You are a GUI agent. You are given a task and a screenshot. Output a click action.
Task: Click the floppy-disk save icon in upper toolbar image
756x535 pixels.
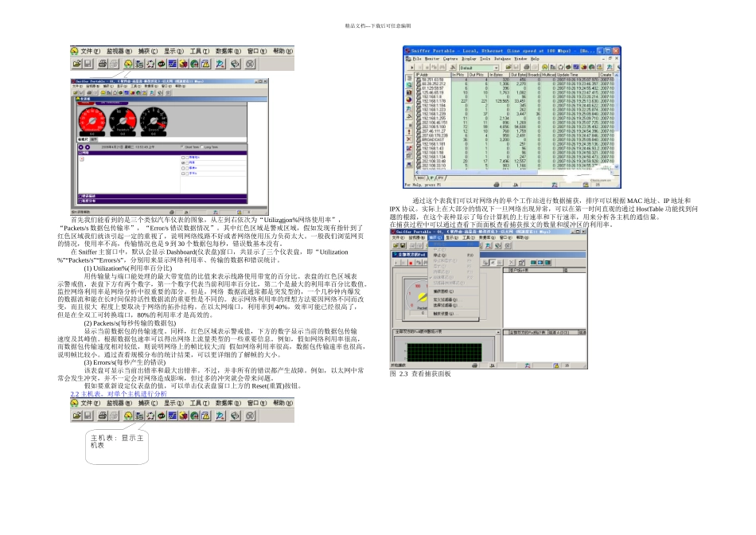point(88,64)
